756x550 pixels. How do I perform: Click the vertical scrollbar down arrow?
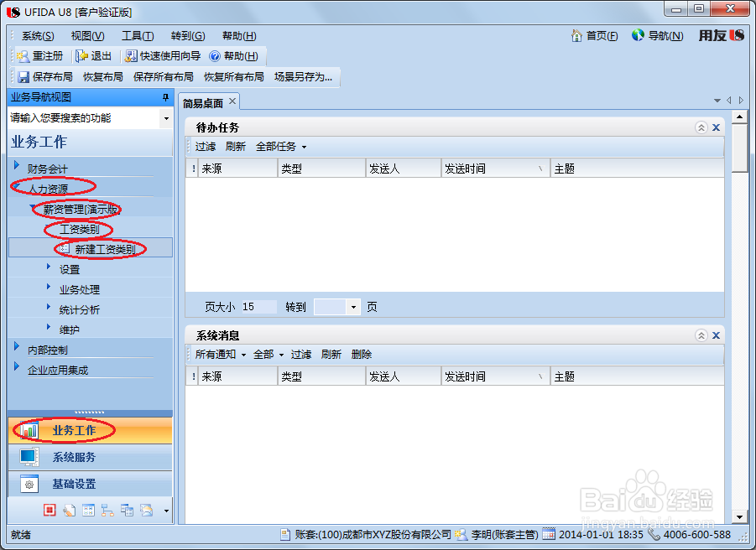point(739,517)
